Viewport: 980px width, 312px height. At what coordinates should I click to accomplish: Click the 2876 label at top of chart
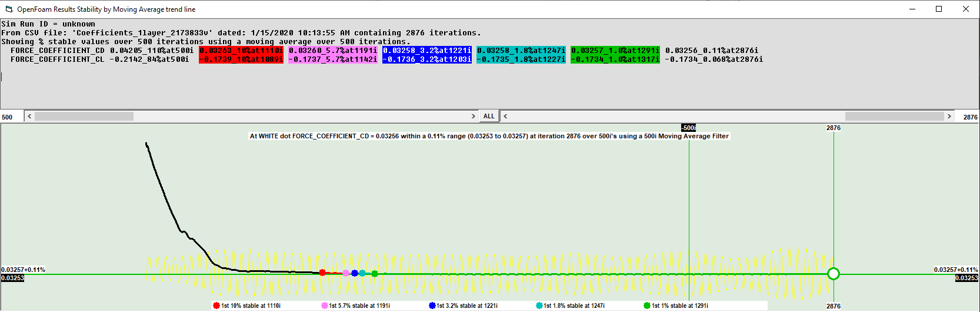pos(834,128)
